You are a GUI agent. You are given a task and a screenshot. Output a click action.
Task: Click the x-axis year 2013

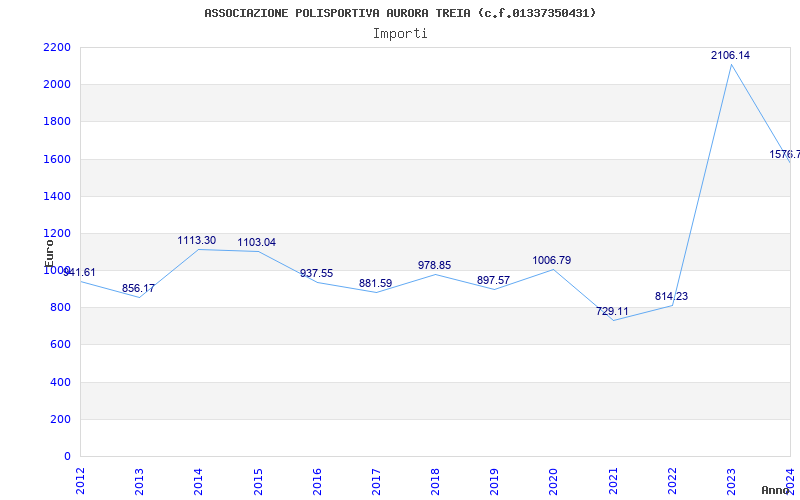pos(139,482)
